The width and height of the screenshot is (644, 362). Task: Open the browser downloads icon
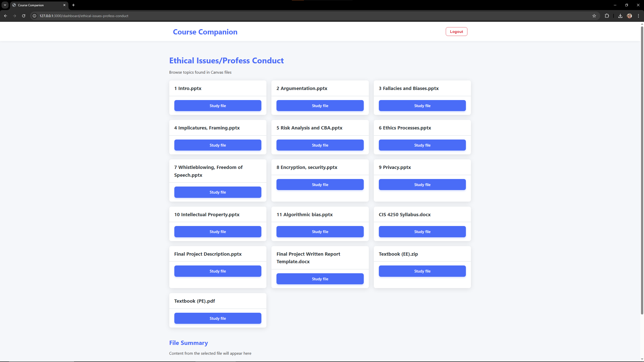620,16
